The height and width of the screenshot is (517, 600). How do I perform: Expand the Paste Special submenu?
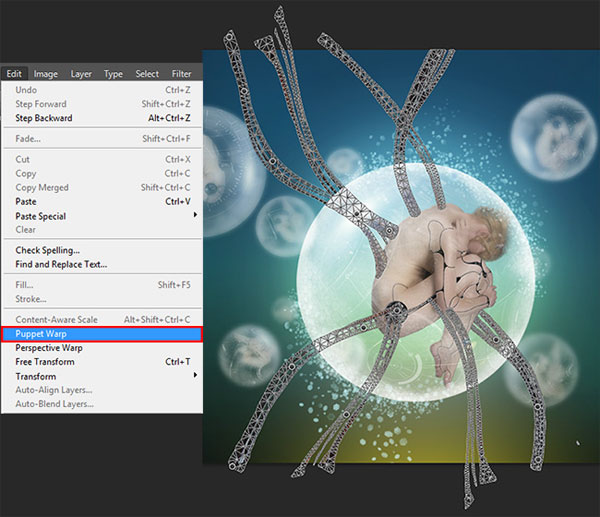pyautogui.click(x=102, y=216)
